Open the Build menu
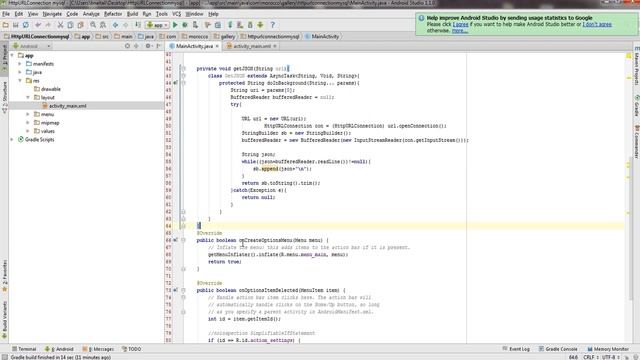This screenshot has width=640, height=360. point(132,14)
